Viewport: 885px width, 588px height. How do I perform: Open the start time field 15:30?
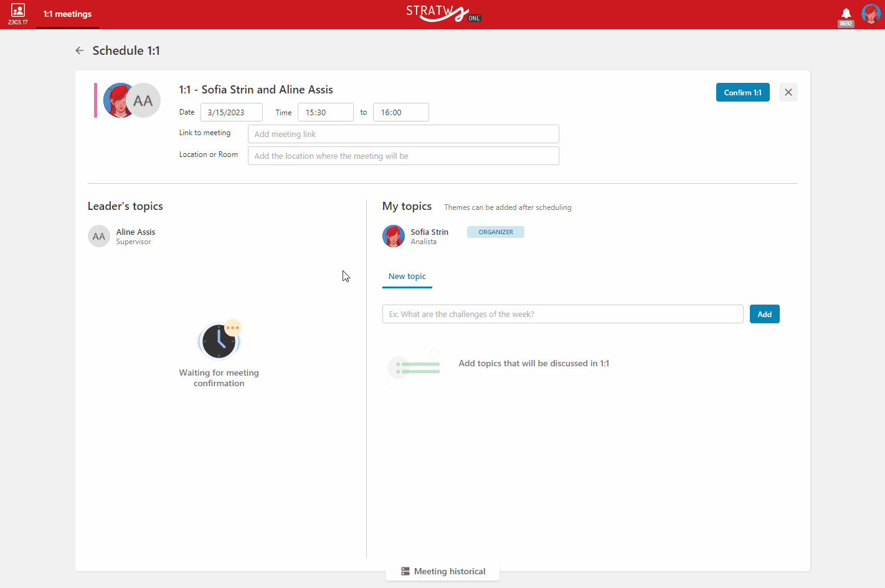point(326,112)
